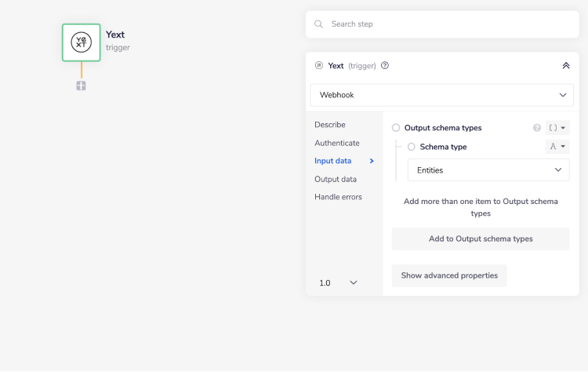Image resolution: width=588 pixels, height=372 pixels.
Task: Open the text type selector for Schema type
Action: click(x=557, y=147)
